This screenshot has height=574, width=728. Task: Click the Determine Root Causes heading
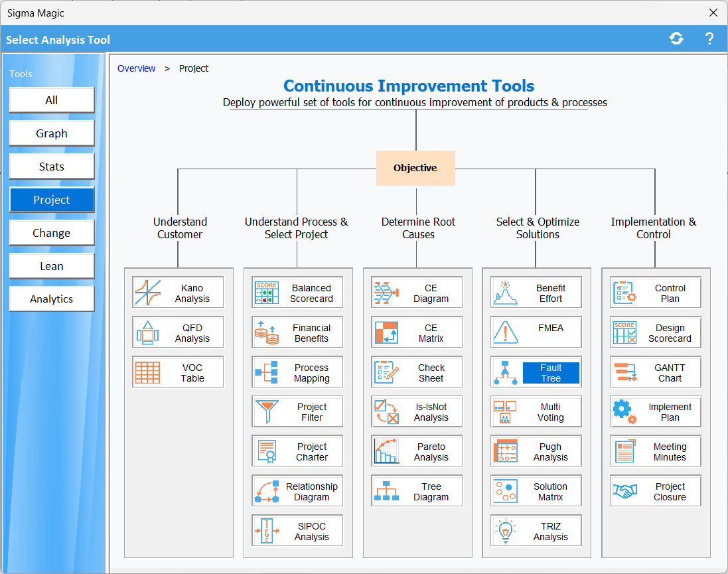pyautogui.click(x=418, y=228)
